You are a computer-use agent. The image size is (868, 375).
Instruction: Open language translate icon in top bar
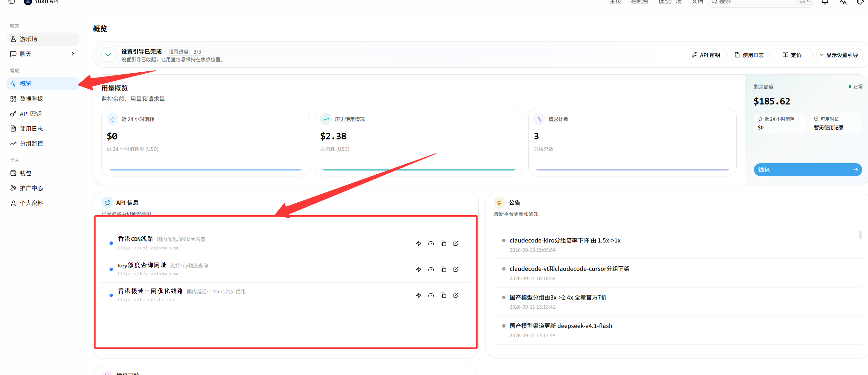pyautogui.click(x=843, y=2)
